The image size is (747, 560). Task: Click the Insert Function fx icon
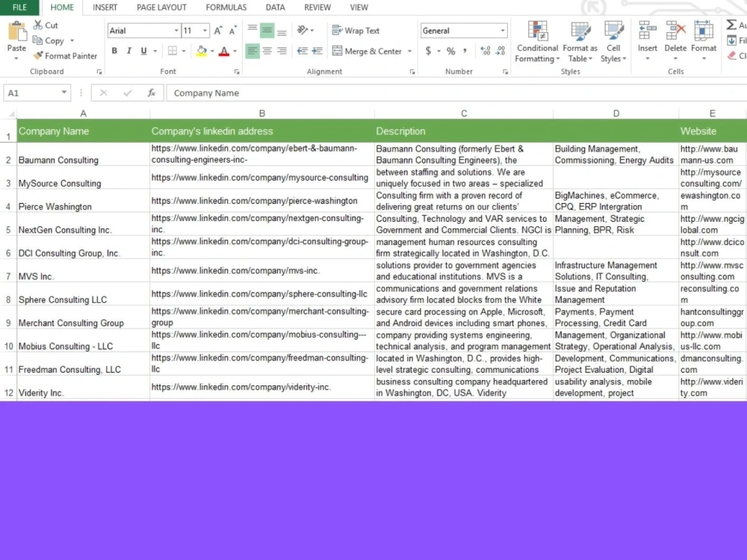[152, 93]
